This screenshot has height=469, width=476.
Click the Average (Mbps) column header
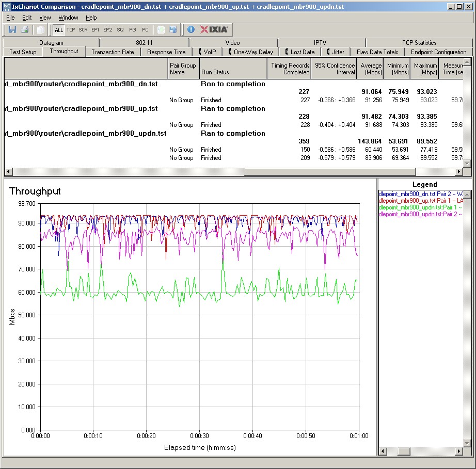pyautogui.click(x=370, y=69)
